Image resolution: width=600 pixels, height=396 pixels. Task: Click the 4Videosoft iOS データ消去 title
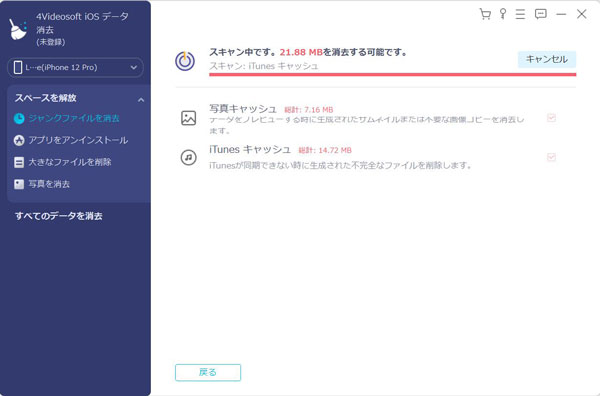click(x=82, y=23)
